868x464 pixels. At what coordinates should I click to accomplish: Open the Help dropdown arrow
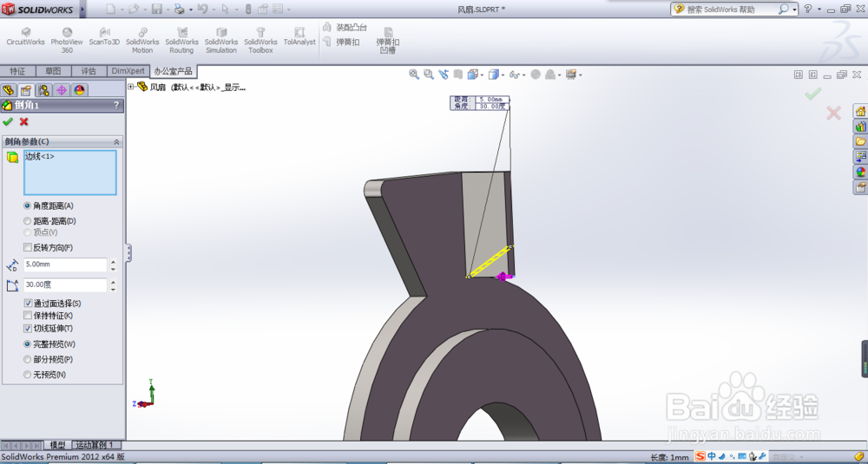pyautogui.click(x=819, y=10)
